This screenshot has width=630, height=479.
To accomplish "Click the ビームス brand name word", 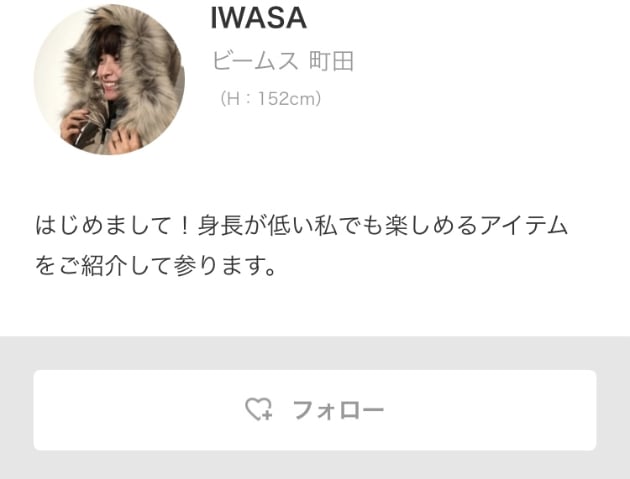I will coord(255,61).
